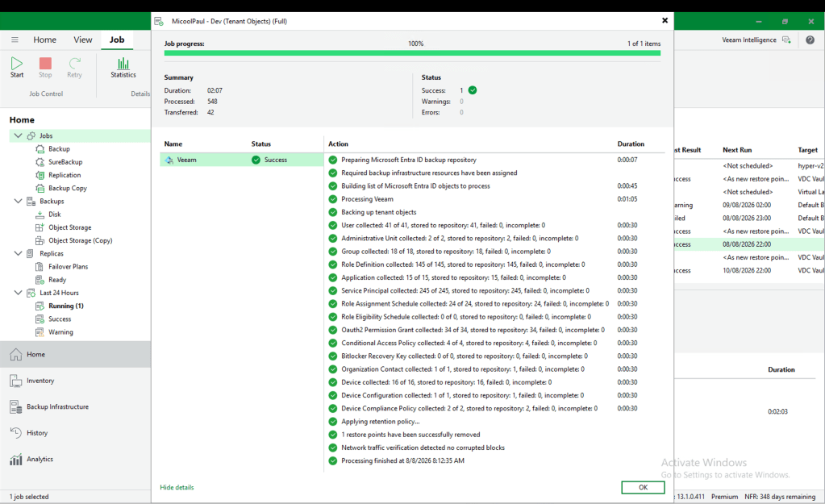Select 'User collected: 41 of 41' line

(x=443, y=225)
